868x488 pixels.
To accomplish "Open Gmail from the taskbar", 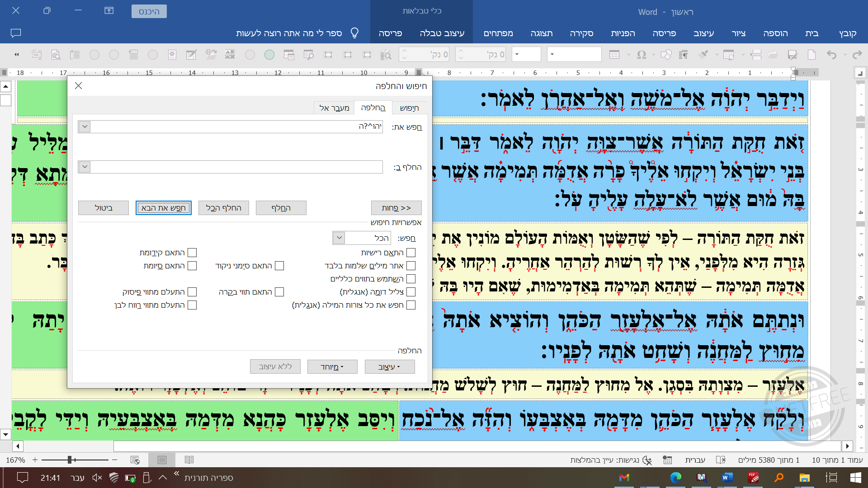I will pos(624,478).
